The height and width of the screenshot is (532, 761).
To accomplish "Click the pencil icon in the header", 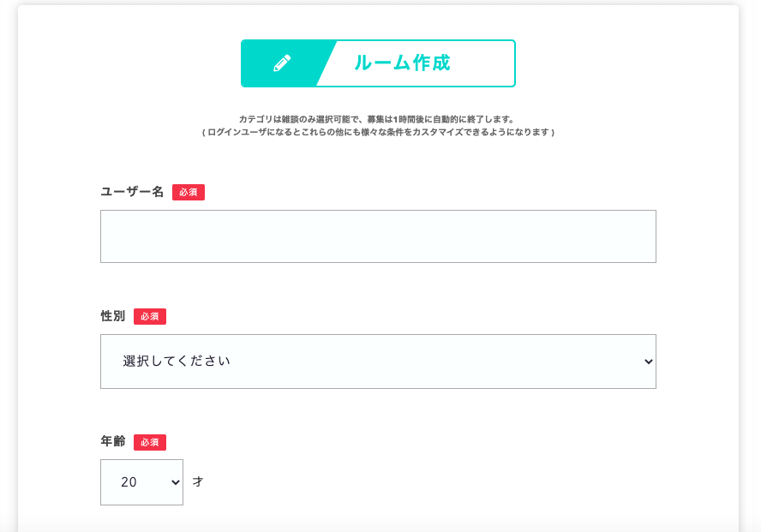I will click(x=282, y=63).
